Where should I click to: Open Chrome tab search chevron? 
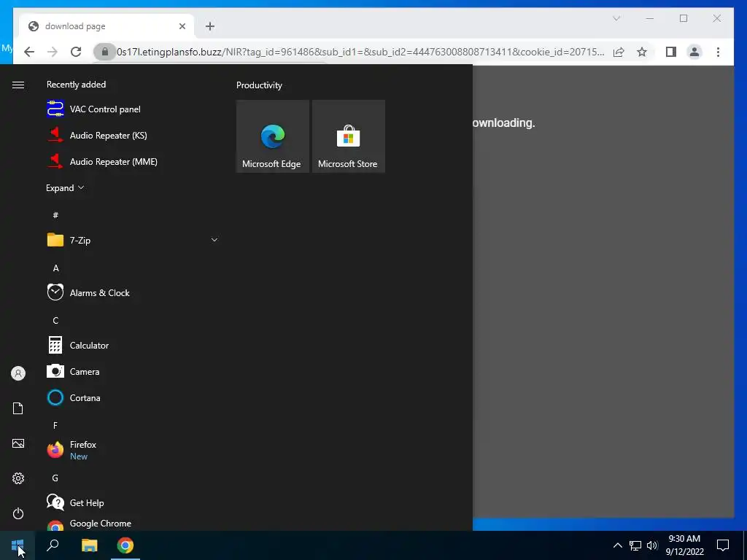pos(616,18)
